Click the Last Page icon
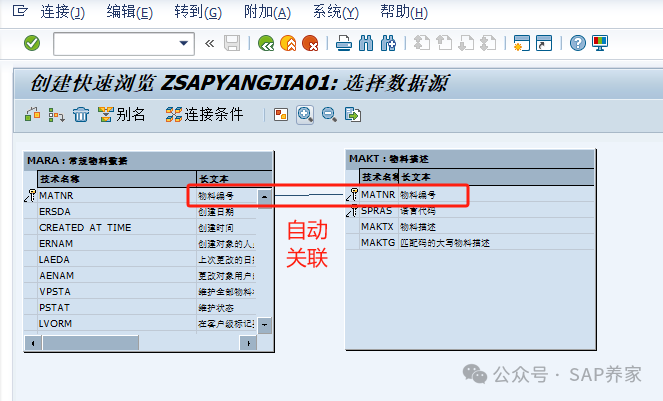 (488, 43)
